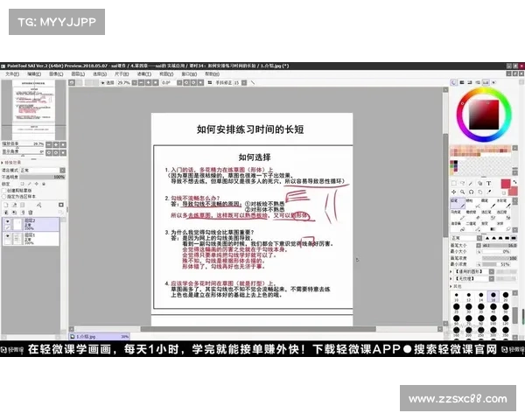The height and width of the screenshot is (420, 525).
Task: Expand the 其他 brush settings section
Action: coord(456,285)
